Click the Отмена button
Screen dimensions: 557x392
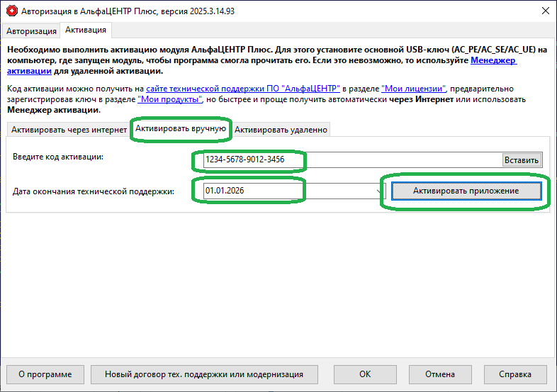(440, 374)
